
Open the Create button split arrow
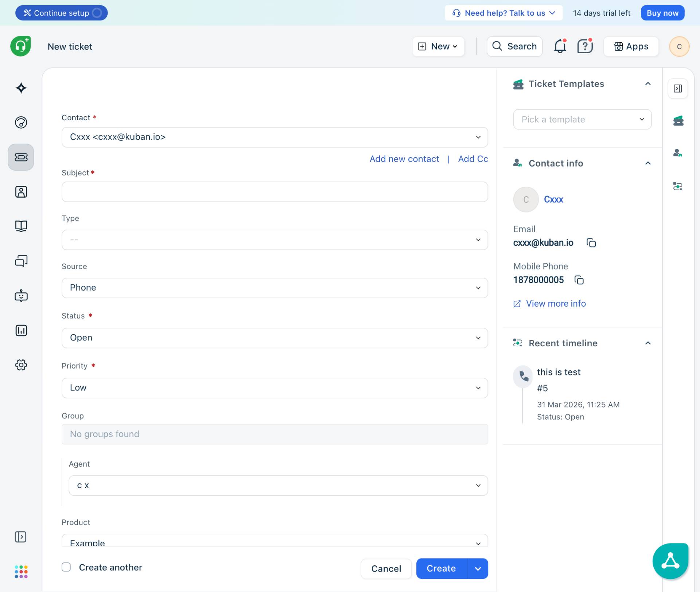click(x=478, y=569)
